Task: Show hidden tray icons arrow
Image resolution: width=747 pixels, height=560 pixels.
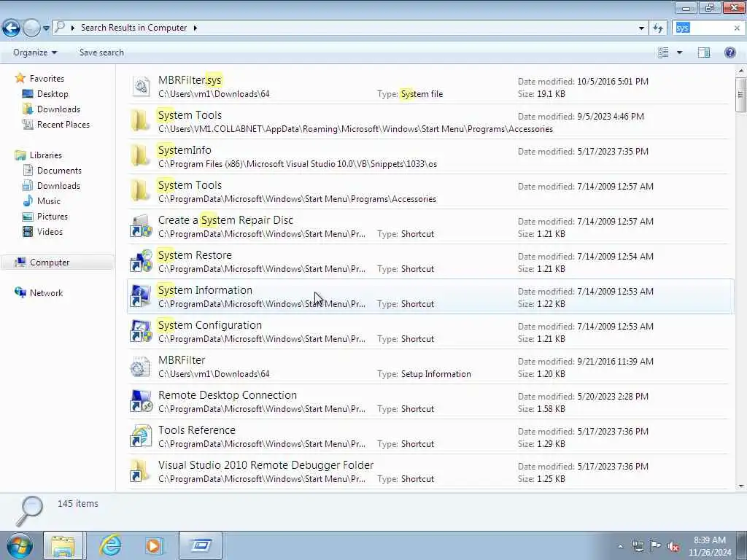Action: [x=620, y=546]
